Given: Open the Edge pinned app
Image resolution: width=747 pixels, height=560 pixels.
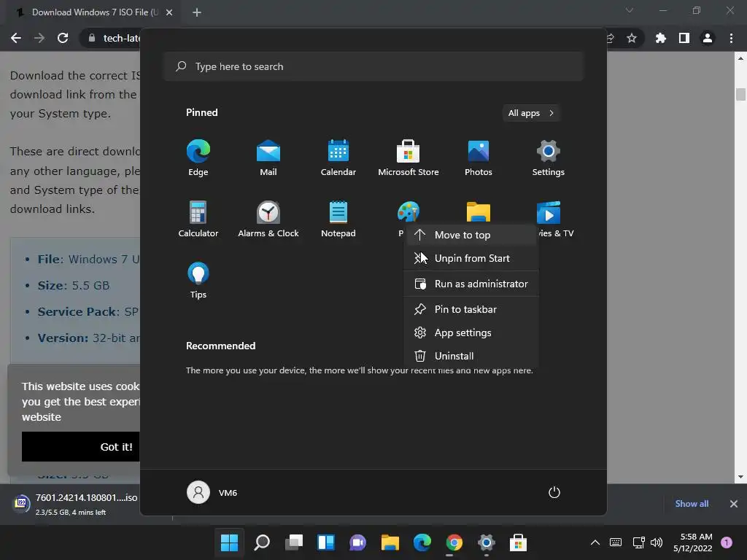Looking at the screenshot, I should pos(198,158).
